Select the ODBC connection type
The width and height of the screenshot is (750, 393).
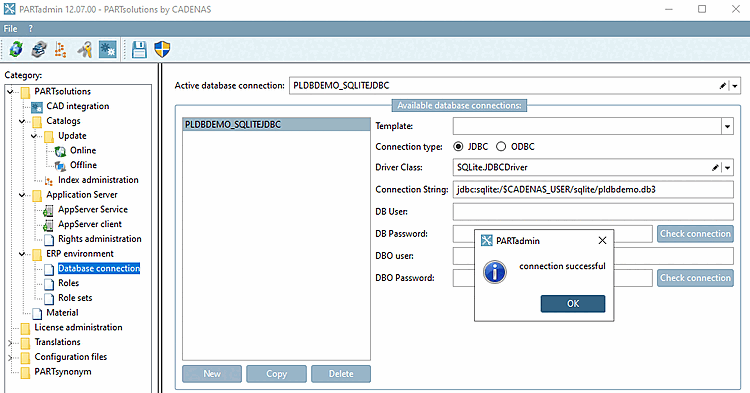point(501,147)
